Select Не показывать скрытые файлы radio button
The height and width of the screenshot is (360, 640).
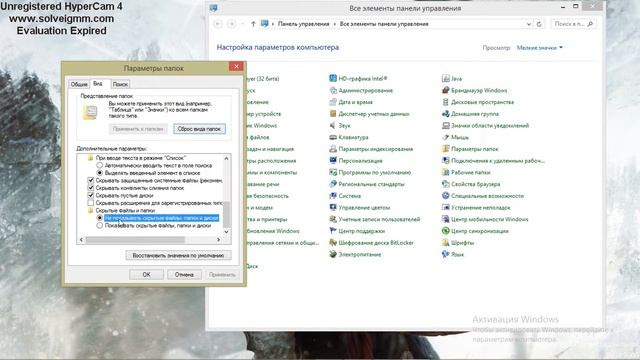point(100,218)
